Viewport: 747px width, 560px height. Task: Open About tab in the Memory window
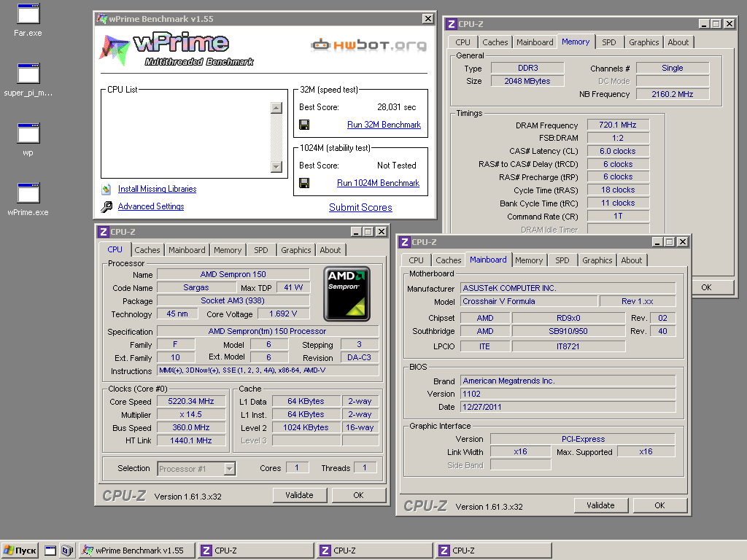pos(678,42)
